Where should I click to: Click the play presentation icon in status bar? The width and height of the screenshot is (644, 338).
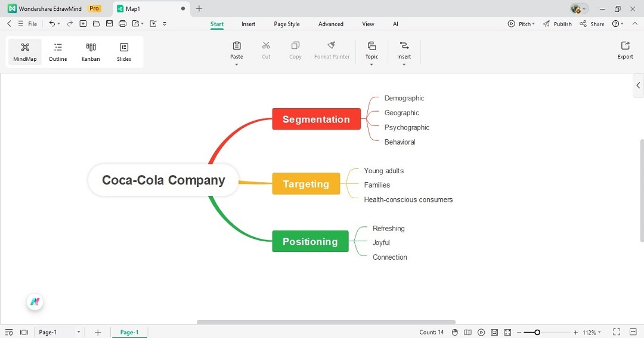point(481,332)
